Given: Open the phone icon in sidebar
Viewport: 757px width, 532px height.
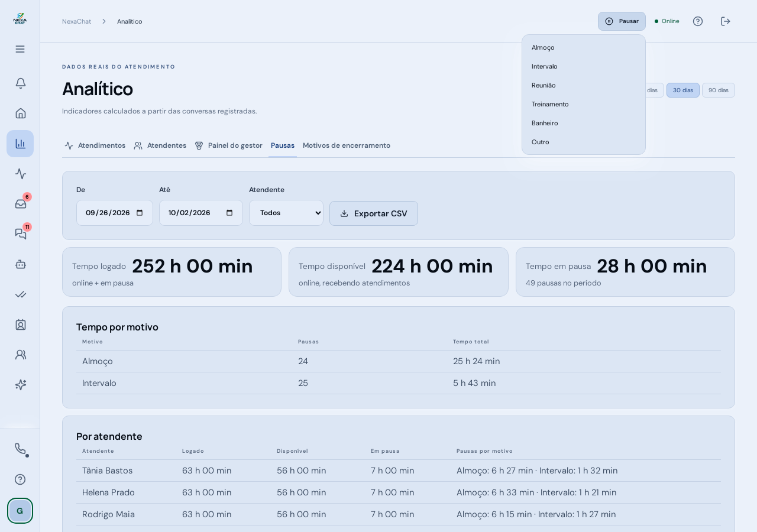Looking at the screenshot, I should click(x=20, y=449).
